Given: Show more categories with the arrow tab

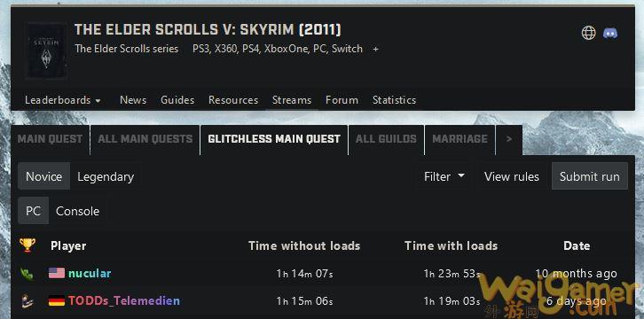Looking at the screenshot, I should click(x=509, y=139).
